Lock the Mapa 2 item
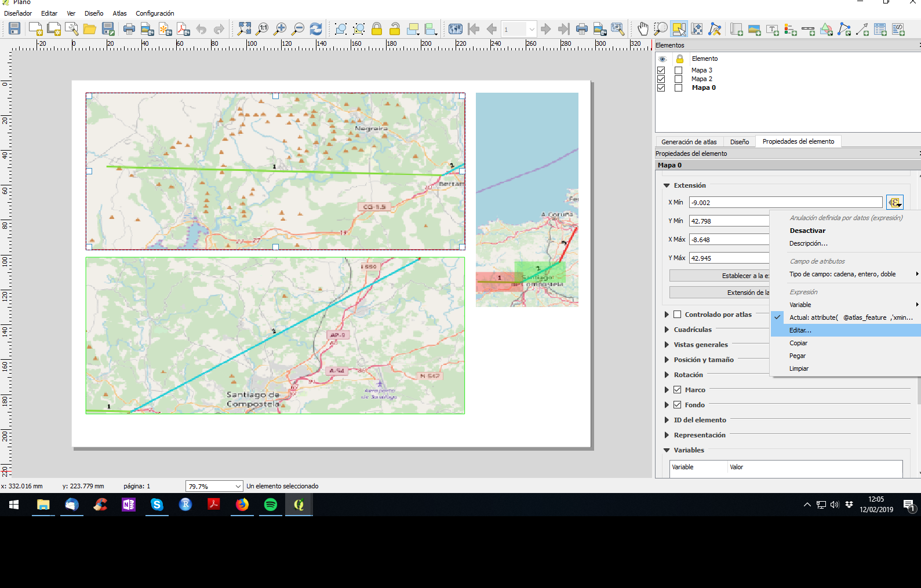 tap(679, 79)
